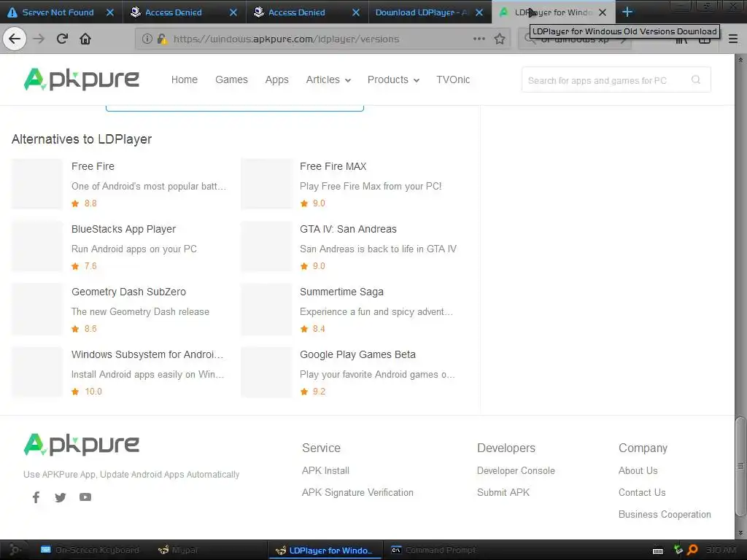Click the scrollbar down arrow
This screenshot has height=560, width=747.
click(740, 533)
